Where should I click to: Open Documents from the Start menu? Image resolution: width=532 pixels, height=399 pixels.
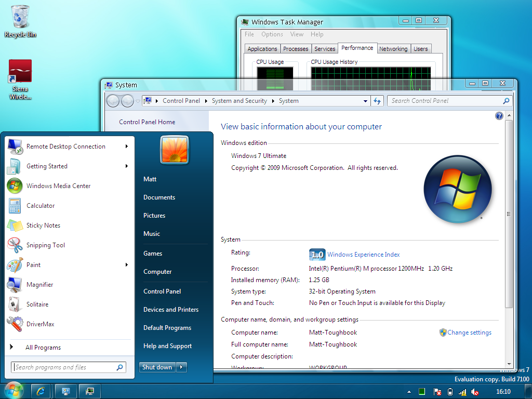coord(159,197)
